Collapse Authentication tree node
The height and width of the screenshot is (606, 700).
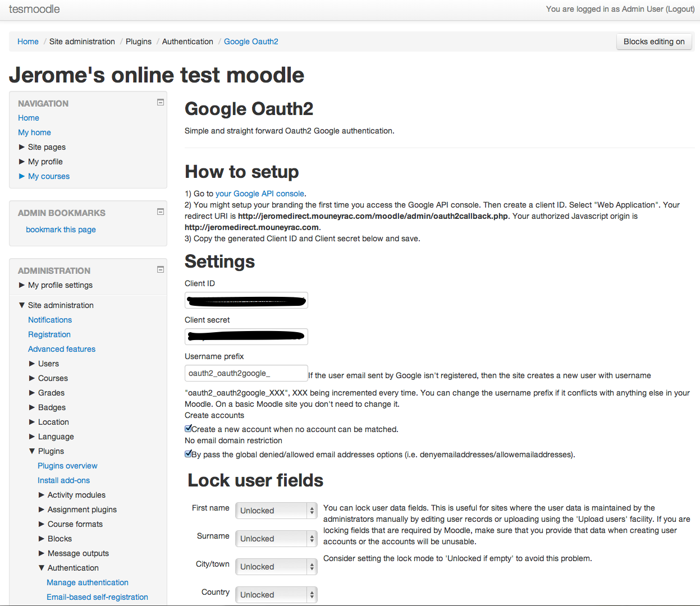(42, 568)
